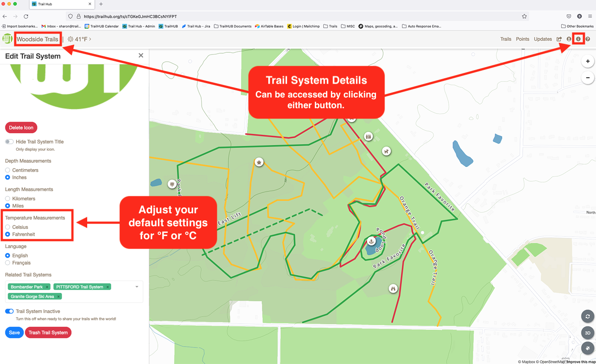The width and height of the screenshot is (596, 364).
Task: Remove PITTSFORD Trail System tag
Action: coord(108,287)
